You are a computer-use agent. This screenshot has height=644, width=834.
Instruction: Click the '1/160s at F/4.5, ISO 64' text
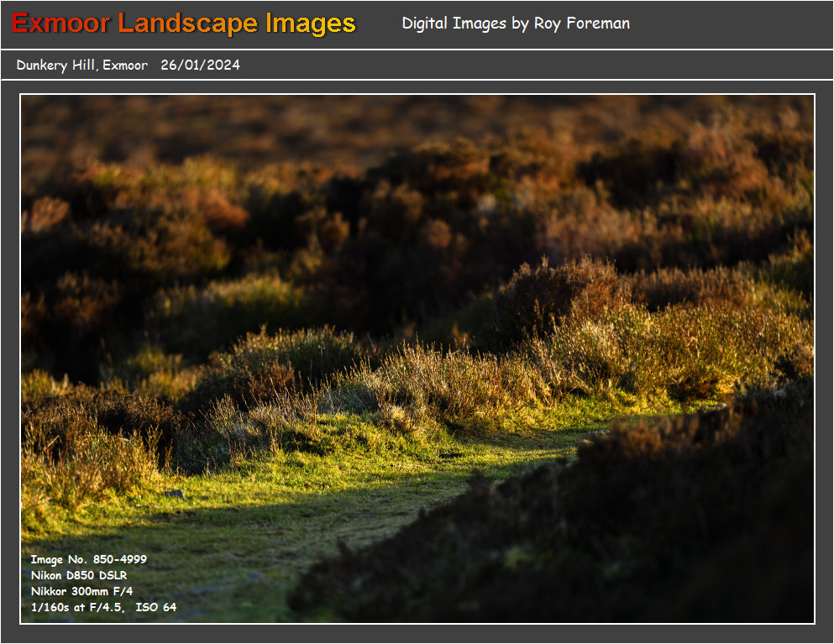tap(103, 607)
